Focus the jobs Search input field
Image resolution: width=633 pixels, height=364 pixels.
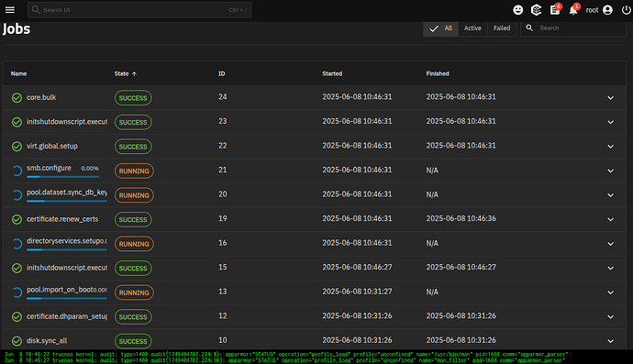[579, 28]
